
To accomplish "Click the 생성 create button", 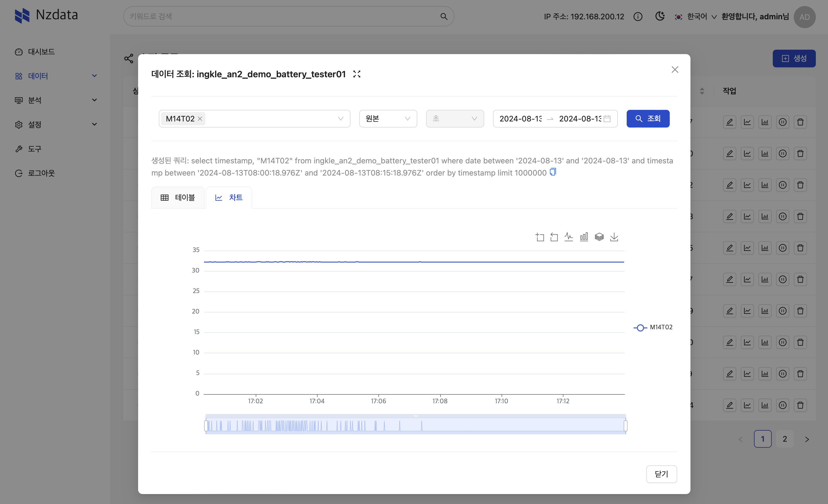I will tap(794, 59).
